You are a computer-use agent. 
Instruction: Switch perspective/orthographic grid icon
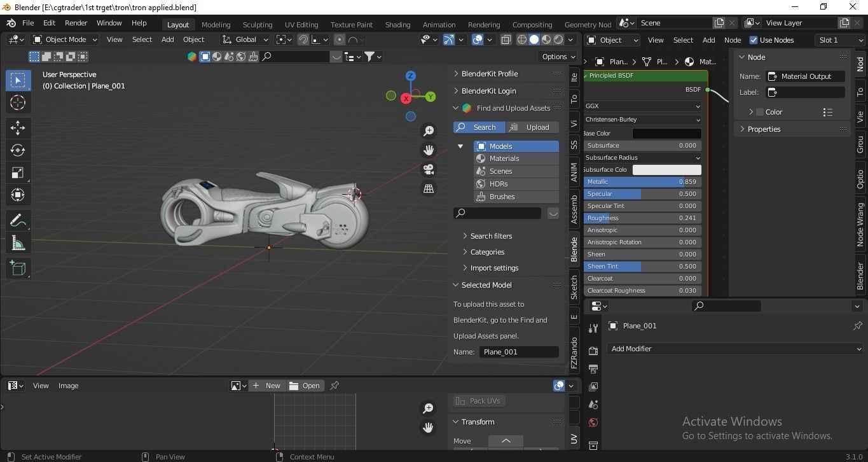(x=429, y=188)
